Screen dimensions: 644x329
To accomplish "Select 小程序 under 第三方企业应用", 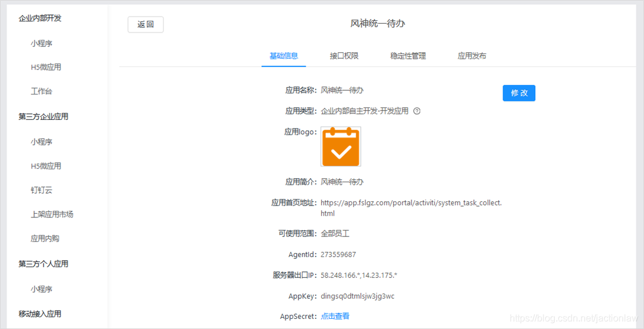I will [42, 142].
